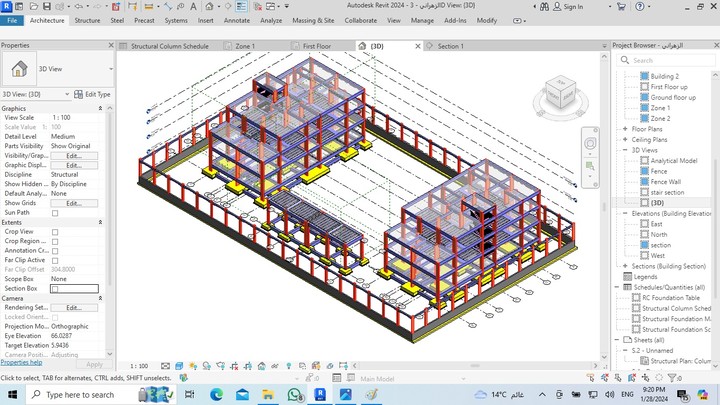Collapse 3D Views node in Project Browser
The height and width of the screenshot is (405, 720).
point(625,150)
